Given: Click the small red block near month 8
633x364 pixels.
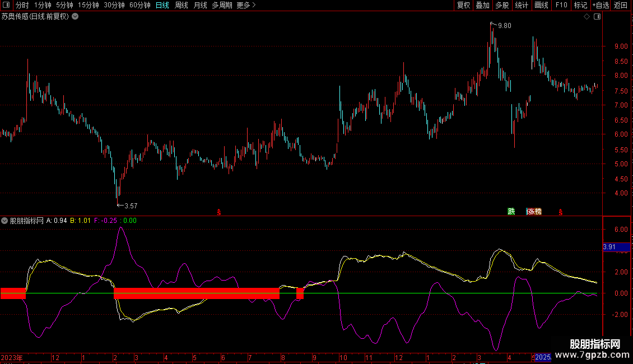Looking at the screenshot, I should click(x=300, y=293).
